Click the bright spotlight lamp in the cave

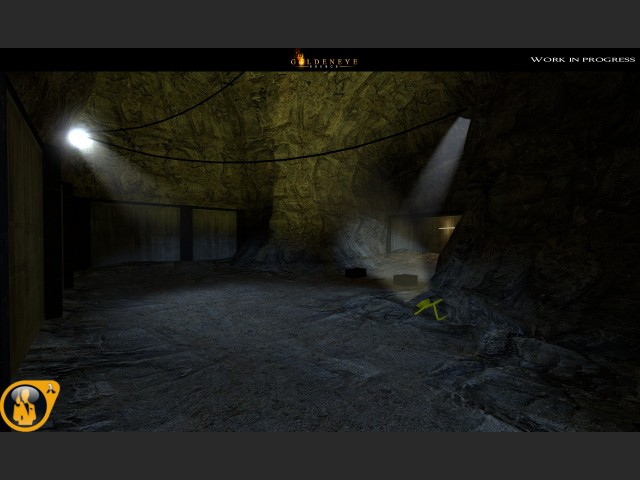(x=79, y=138)
